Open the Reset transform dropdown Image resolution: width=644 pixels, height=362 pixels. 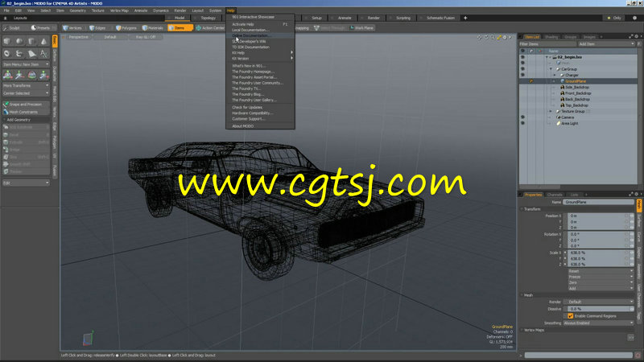tap(601, 271)
